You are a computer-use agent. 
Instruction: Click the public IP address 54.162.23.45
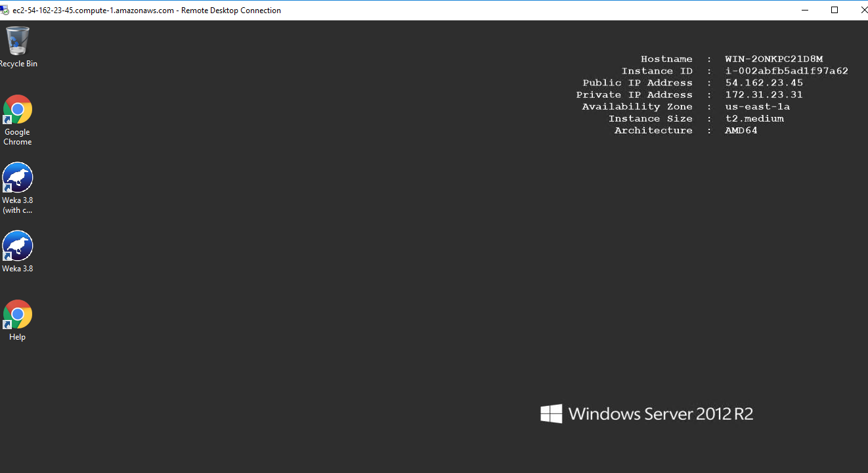coord(764,83)
